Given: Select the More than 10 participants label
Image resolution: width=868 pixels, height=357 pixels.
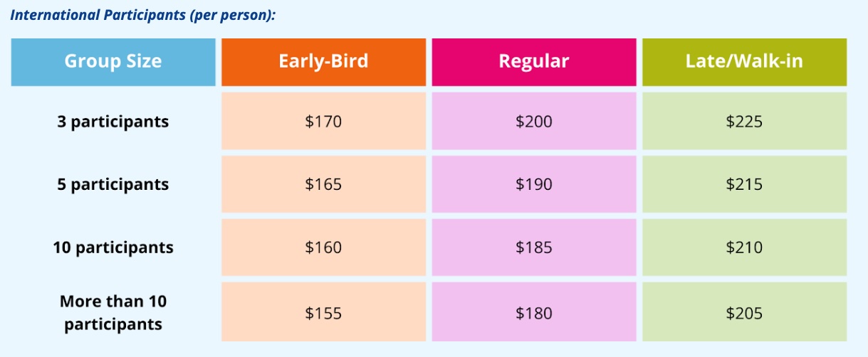Looking at the screenshot, I should click(x=113, y=313).
